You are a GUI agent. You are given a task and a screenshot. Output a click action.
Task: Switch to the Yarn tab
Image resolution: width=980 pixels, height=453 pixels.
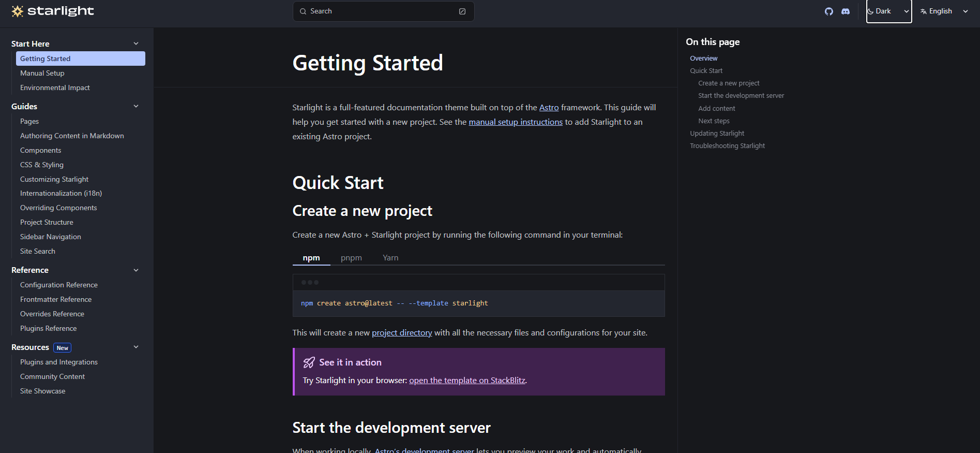390,258
